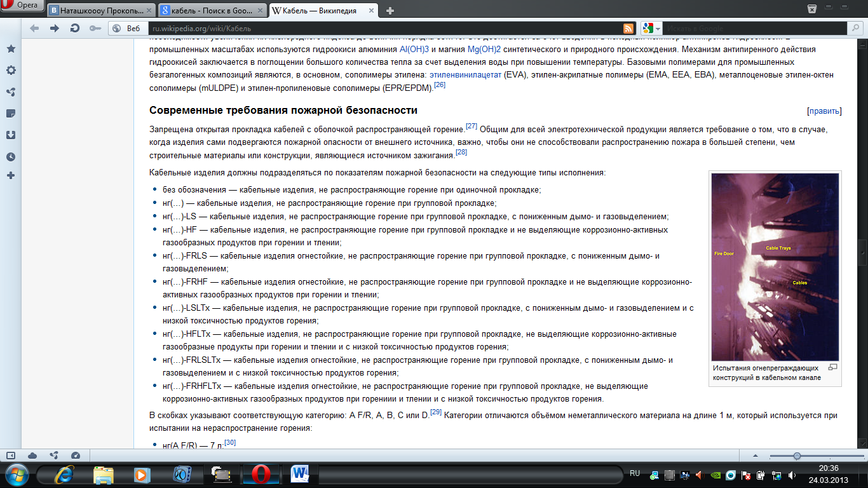Screen dimensions: 868x488
Task: Open Windows Explorer folder on taskbar
Action: (x=103, y=475)
